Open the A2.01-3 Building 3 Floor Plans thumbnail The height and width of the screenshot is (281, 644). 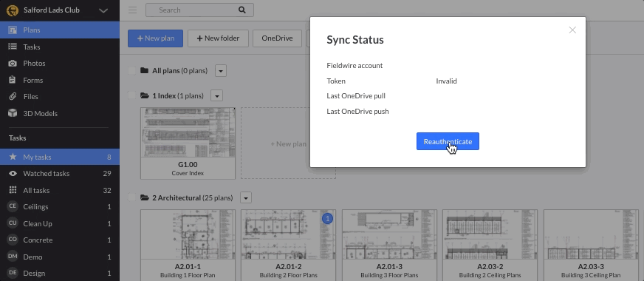(x=389, y=246)
